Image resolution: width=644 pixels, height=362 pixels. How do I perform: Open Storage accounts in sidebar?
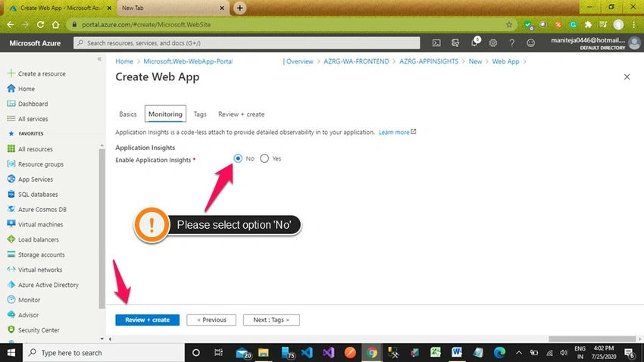[x=41, y=255]
